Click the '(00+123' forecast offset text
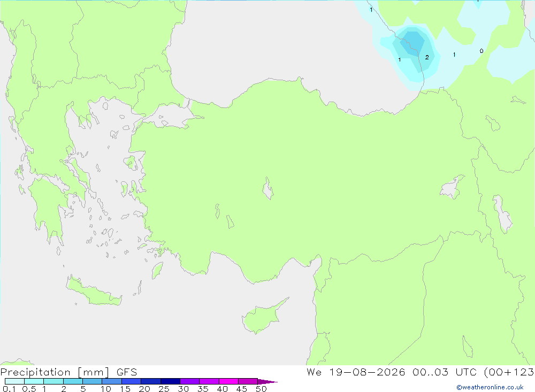Image resolution: width=535 pixels, height=392 pixels. pyautogui.click(x=509, y=372)
